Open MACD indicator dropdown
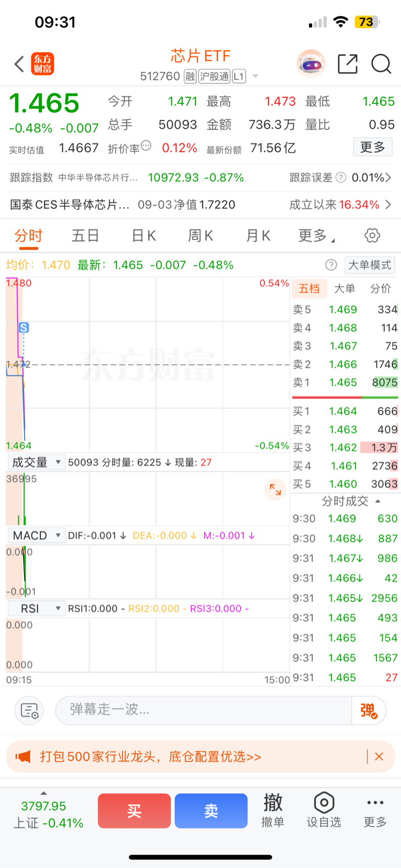Viewport: 401px width, 868px height. coord(36,536)
